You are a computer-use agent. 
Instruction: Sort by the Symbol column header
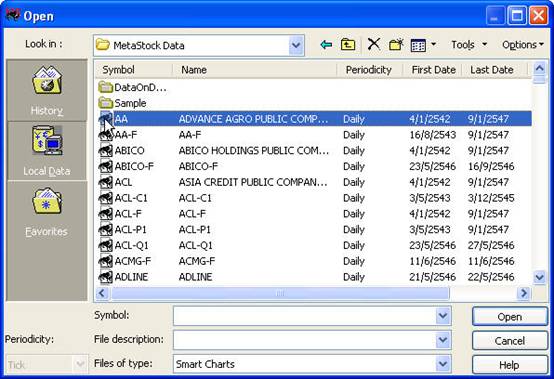point(134,70)
